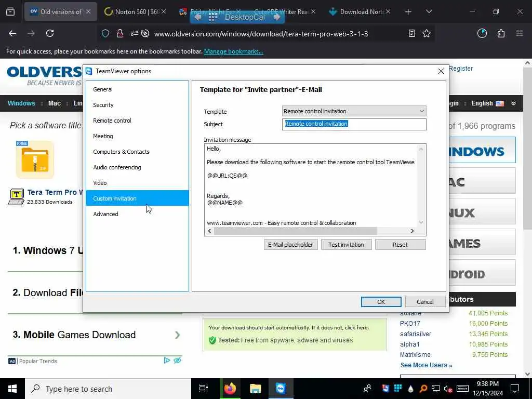The height and width of the screenshot is (399, 532).
Task: Open the Advanced options category
Action: click(x=137, y=214)
